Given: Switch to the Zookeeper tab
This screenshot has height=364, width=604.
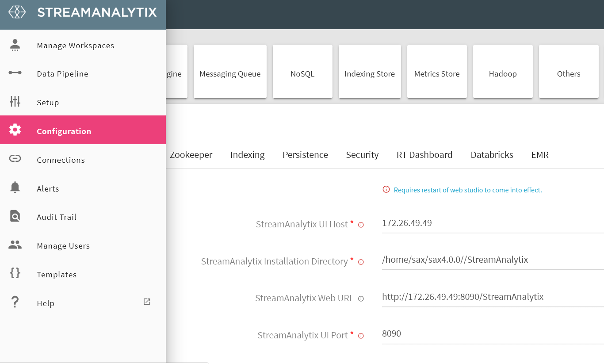Looking at the screenshot, I should click(x=191, y=155).
